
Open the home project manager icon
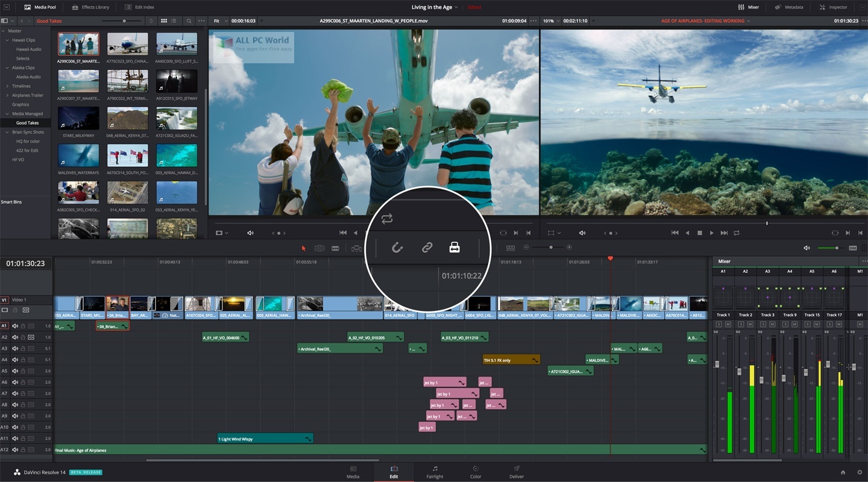point(843,472)
